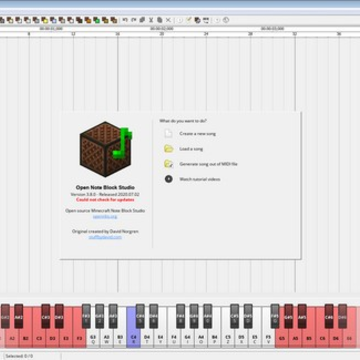Image resolution: width=360 pixels, height=360 pixels.
Task: Click the clock icon at the toolbar end
Action: coord(226,20)
